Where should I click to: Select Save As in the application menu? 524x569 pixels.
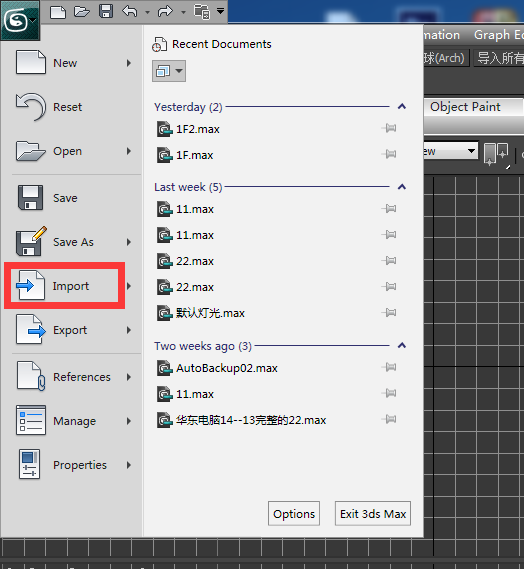pyautogui.click(x=73, y=242)
